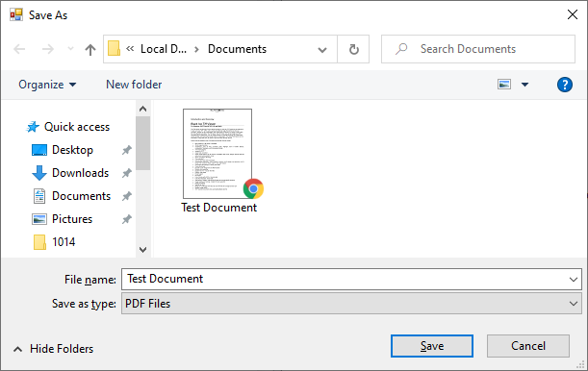Open the help question mark icon
Image resolution: width=588 pixels, height=371 pixels.
point(564,85)
